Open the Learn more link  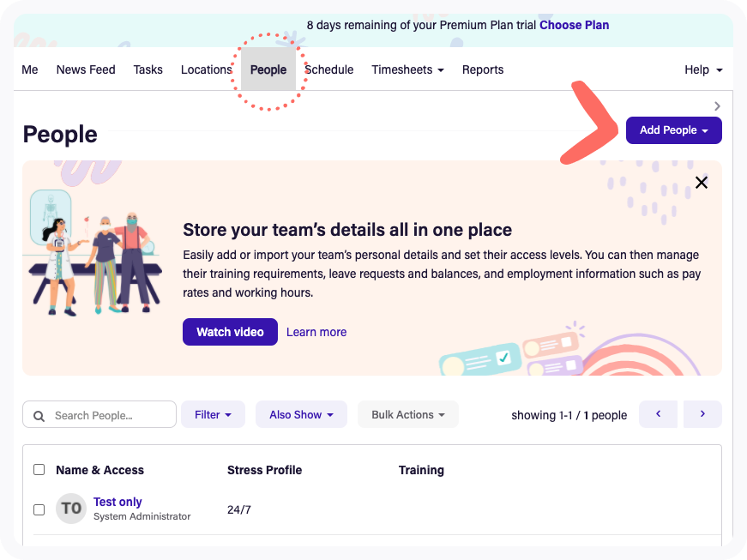coord(316,332)
